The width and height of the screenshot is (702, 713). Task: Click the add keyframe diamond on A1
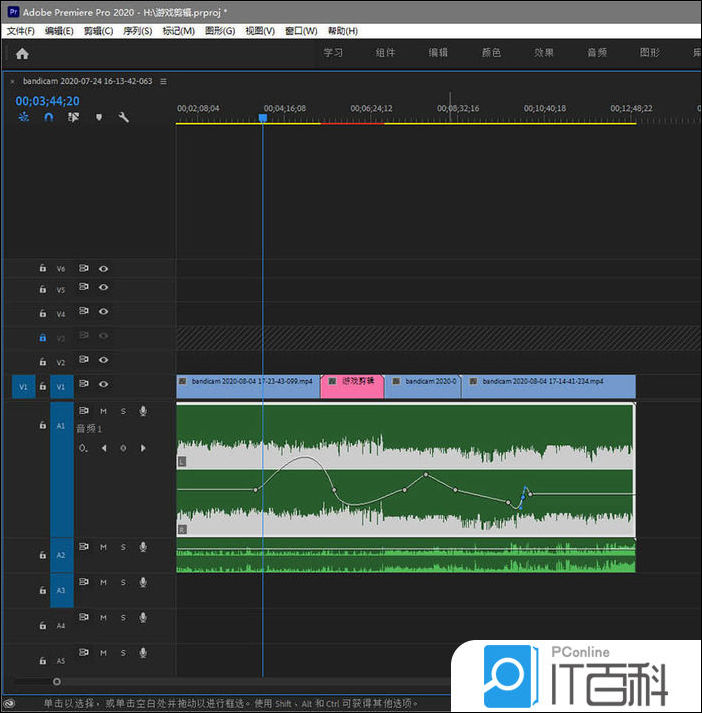click(123, 448)
